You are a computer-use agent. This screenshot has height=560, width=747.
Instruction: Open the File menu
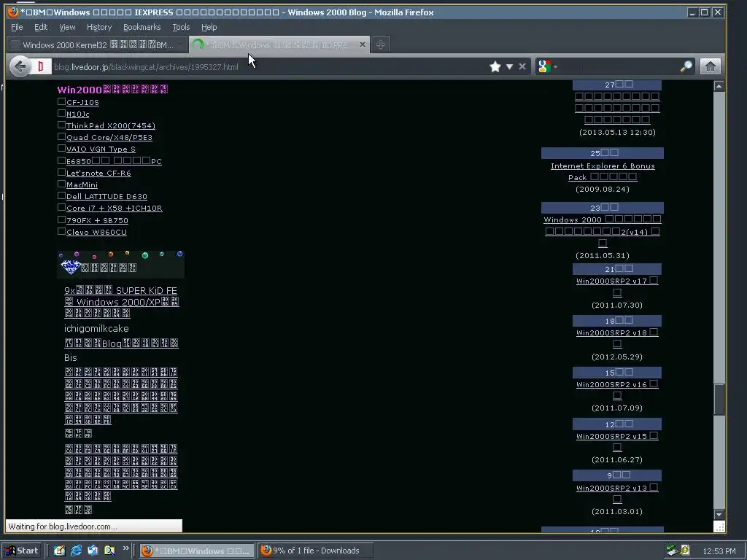[x=17, y=27]
